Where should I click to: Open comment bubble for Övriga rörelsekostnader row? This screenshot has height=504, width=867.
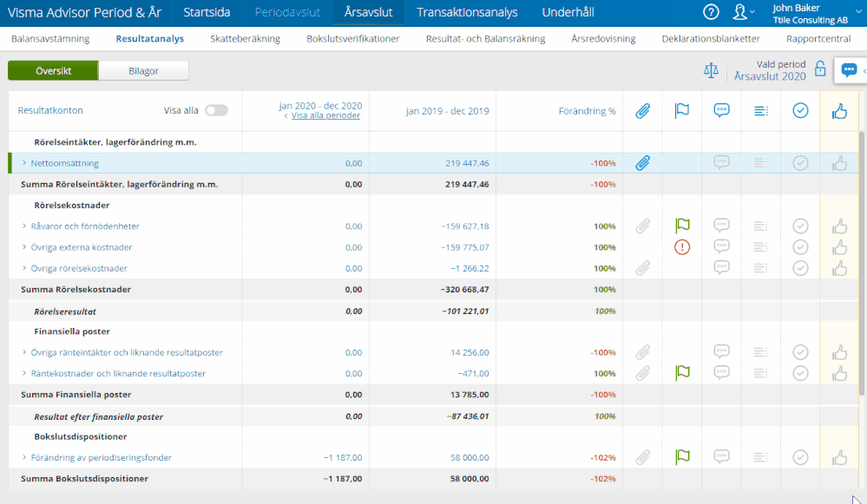(x=721, y=268)
